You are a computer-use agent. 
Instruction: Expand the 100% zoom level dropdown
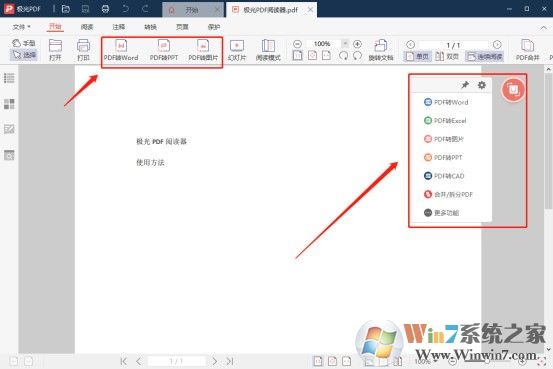pos(345,43)
